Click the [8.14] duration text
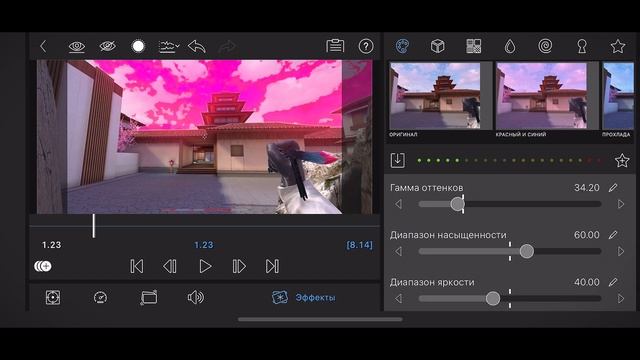The width and height of the screenshot is (640, 360). point(359,245)
